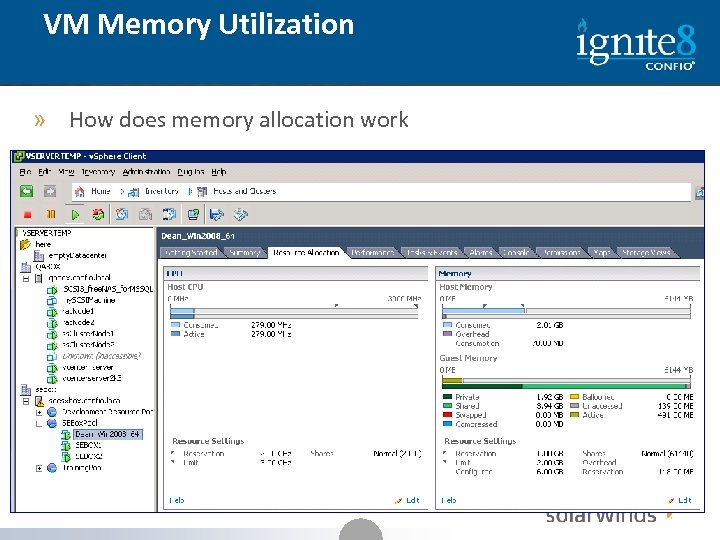Click Help link in CPU panel
Image resolution: width=720 pixels, height=540 pixels.
[x=177, y=501]
